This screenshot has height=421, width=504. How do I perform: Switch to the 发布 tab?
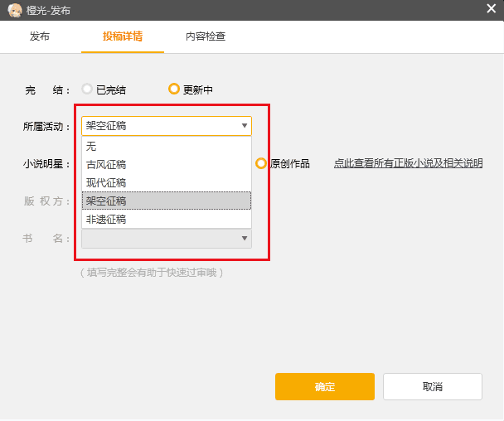point(40,36)
